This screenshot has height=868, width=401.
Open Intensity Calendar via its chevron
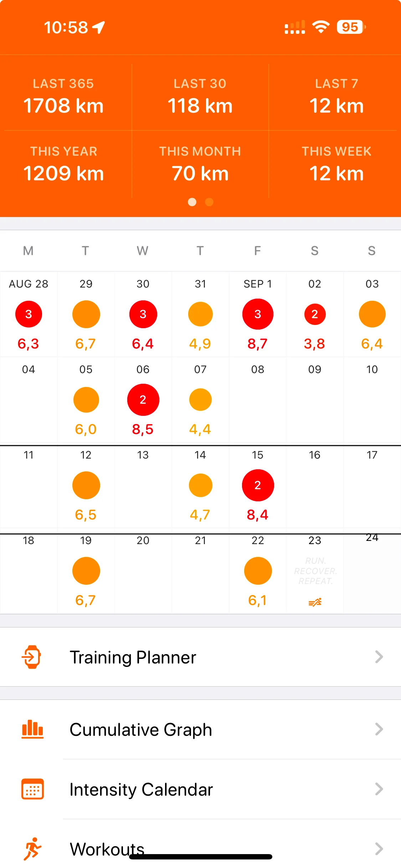pos(379,789)
